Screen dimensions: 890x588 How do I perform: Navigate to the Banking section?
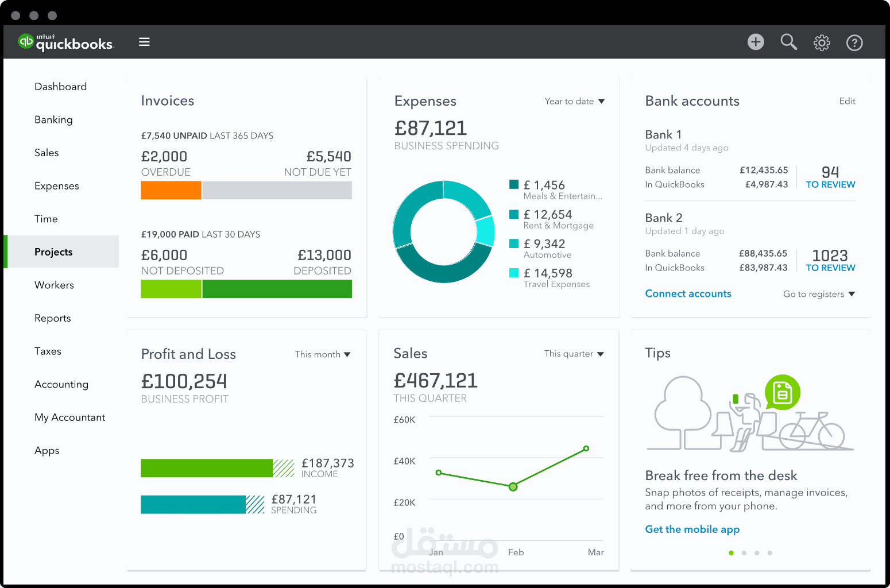53,119
